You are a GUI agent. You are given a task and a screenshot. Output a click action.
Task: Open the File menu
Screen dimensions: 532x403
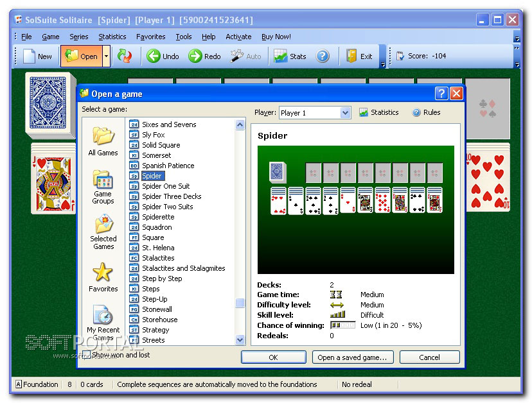coord(26,37)
